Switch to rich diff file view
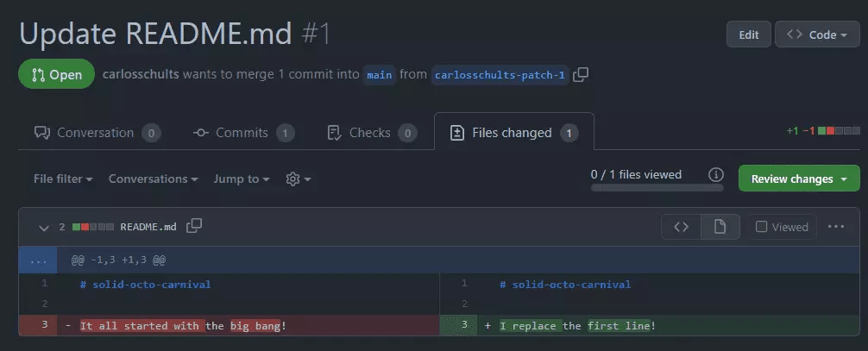Viewport: 868px width, 351px height. pyautogui.click(x=720, y=227)
